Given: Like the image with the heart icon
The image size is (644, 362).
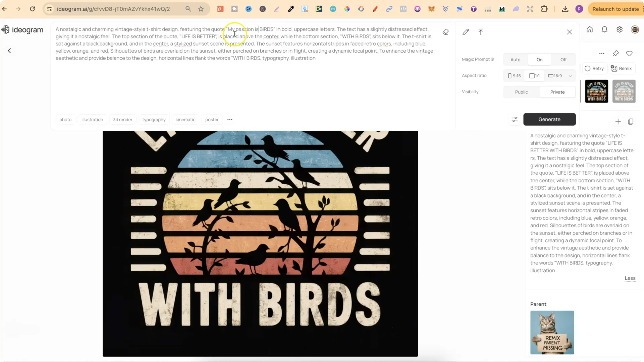Looking at the screenshot, I should 629,53.
